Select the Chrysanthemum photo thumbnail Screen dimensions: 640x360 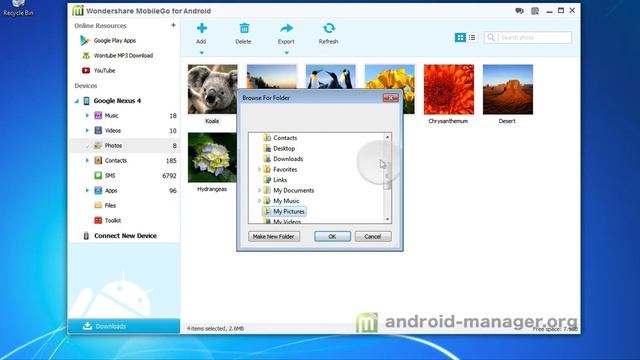(x=449, y=89)
